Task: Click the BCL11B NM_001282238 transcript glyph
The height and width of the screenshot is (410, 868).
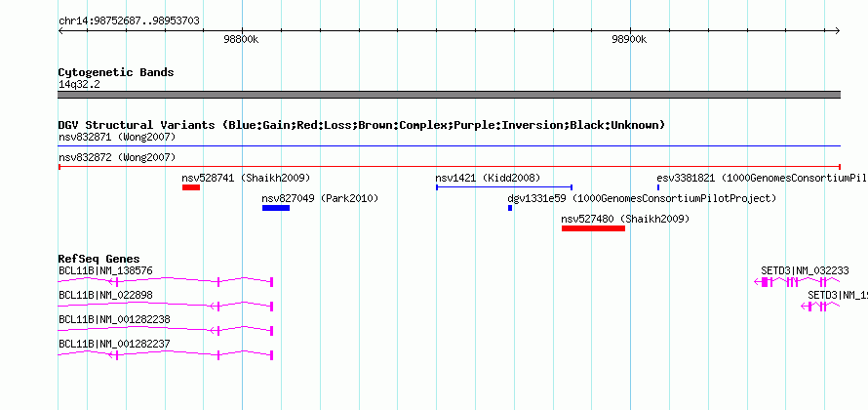Action: click(166, 331)
